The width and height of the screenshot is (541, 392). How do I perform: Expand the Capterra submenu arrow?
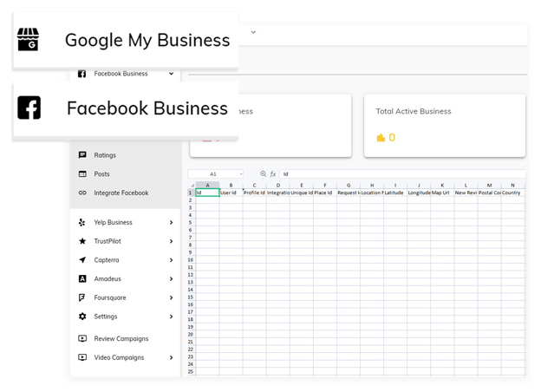171,260
